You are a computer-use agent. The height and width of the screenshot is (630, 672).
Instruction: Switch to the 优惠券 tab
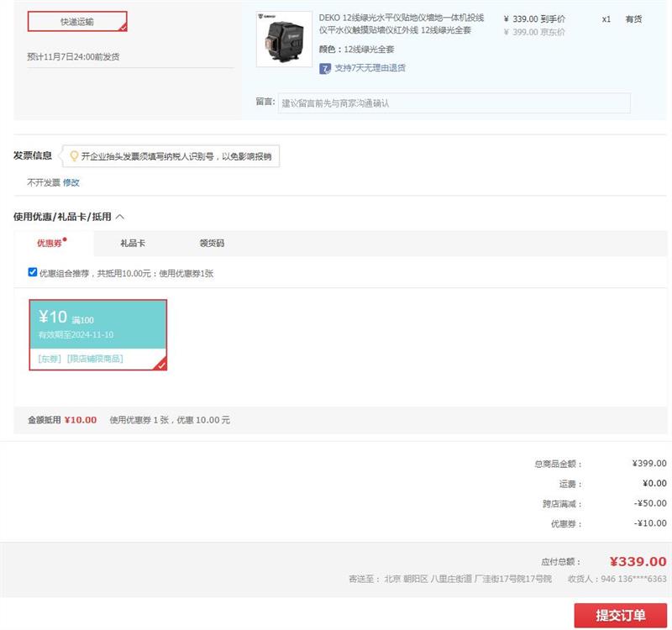[49, 244]
